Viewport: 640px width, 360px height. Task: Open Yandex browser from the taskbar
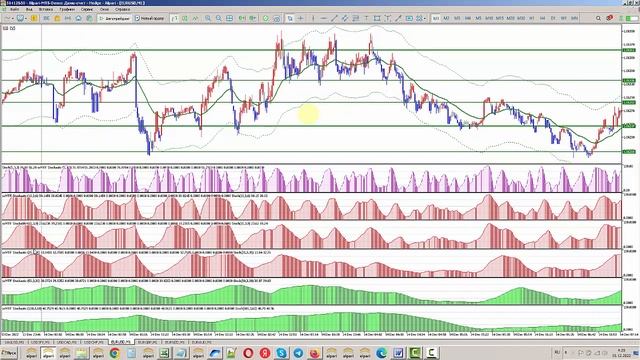coord(264,353)
